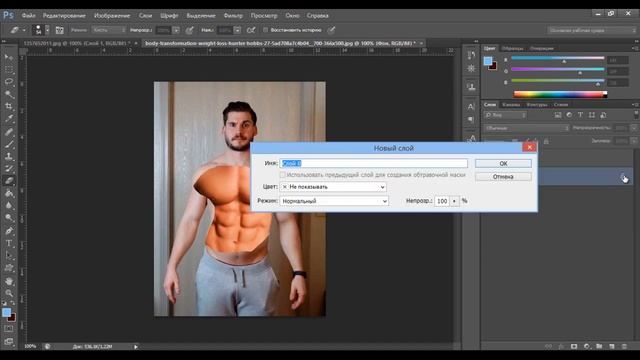Select the Eyedropper tool
This screenshot has height=360, width=640.
[9, 119]
